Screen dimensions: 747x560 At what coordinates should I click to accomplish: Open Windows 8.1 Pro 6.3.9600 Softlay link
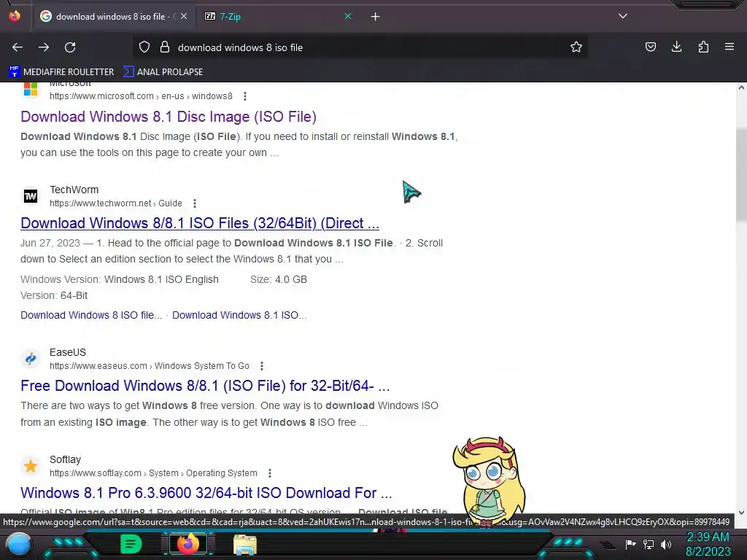click(x=206, y=493)
